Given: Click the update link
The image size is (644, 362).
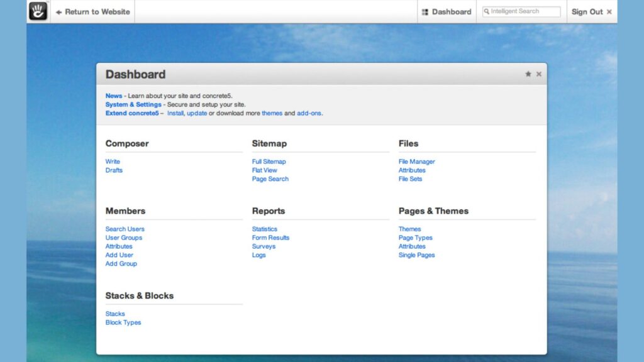Looking at the screenshot, I should coord(197,113).
